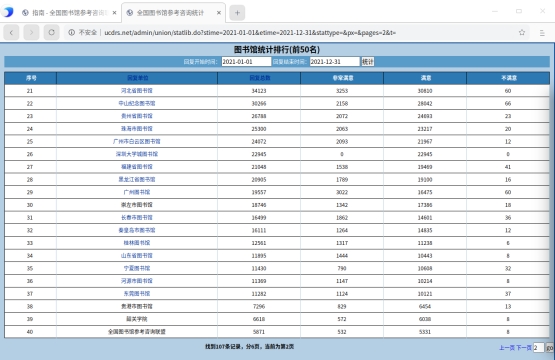555x360 pixels.
Task: Click the satisfied value 30810
Action: point(425,91)
